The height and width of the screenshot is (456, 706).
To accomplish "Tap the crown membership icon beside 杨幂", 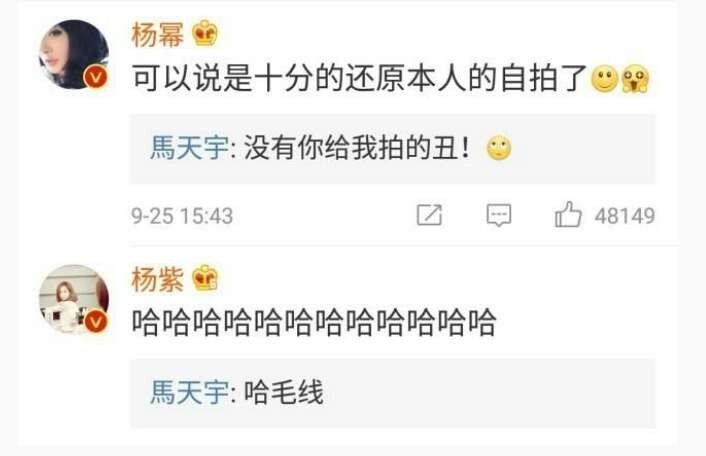I will tap(205, 33).
